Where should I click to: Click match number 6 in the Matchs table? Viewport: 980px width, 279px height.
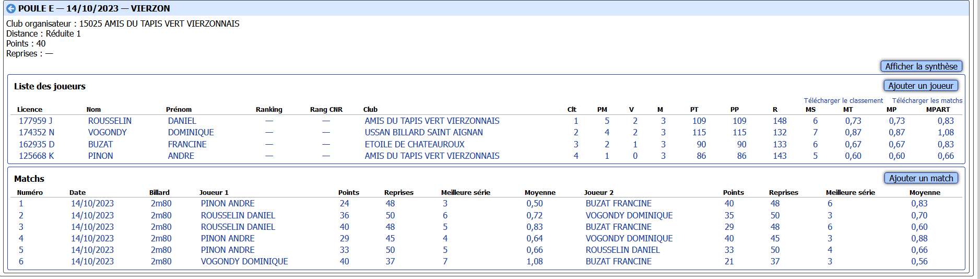[x=21, y=261]
